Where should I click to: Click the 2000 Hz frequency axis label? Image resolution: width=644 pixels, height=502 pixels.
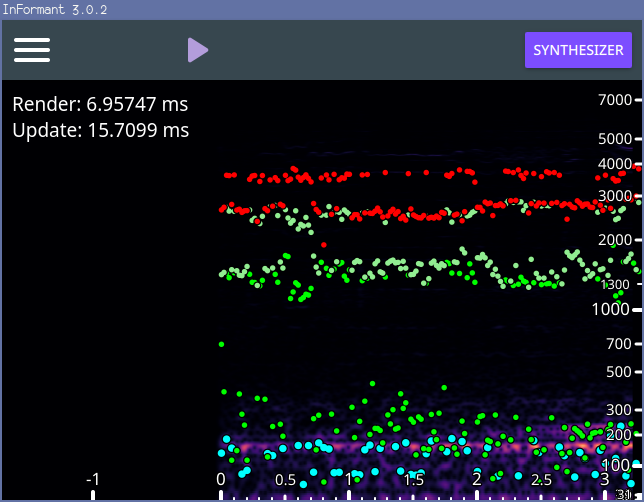(x=614, y=240)
